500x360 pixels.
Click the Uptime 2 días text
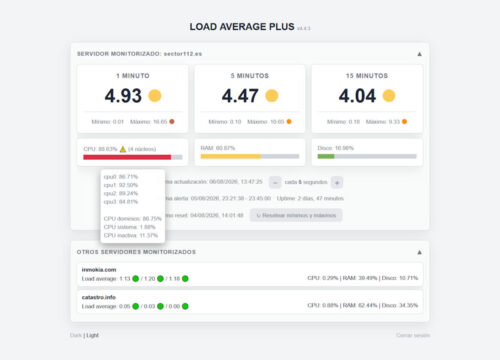pos(310,198)
